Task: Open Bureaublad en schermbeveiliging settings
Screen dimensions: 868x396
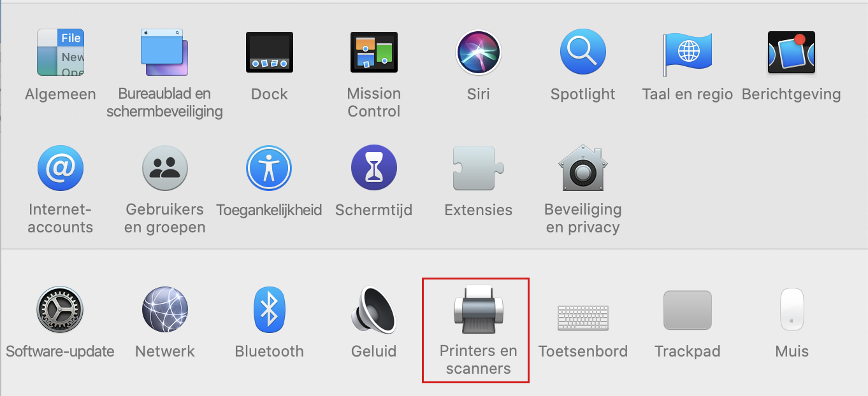Action: [164, 52]
